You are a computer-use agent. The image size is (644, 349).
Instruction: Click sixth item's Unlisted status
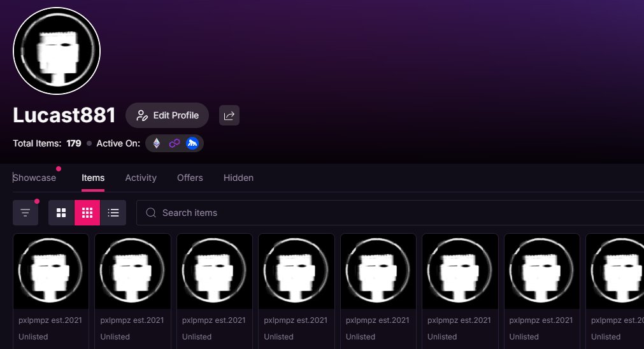442,337
